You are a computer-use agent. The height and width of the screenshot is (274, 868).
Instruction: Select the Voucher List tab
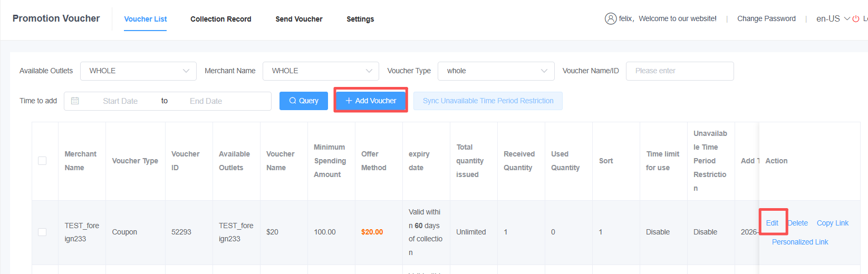[145, 19]
